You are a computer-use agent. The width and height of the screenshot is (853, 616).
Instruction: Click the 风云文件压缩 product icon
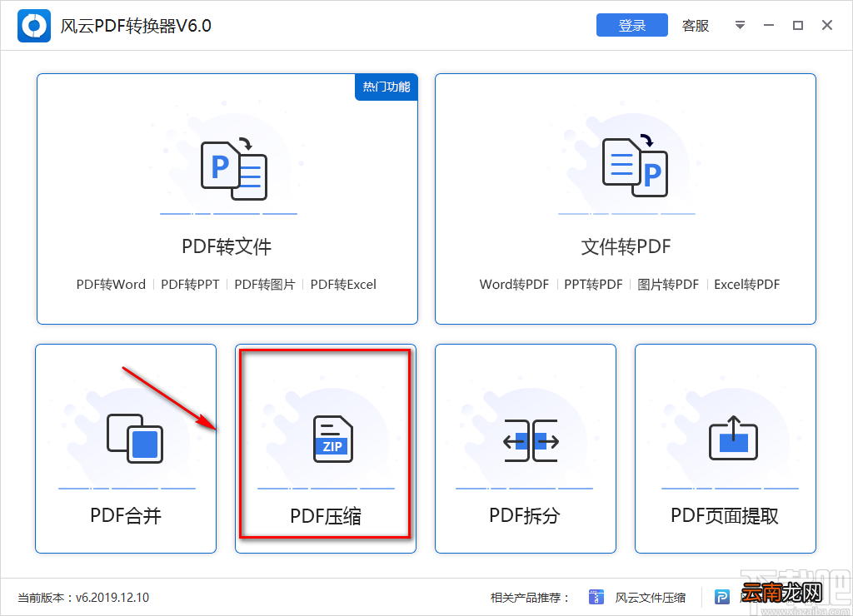click(x=596, y=597)
